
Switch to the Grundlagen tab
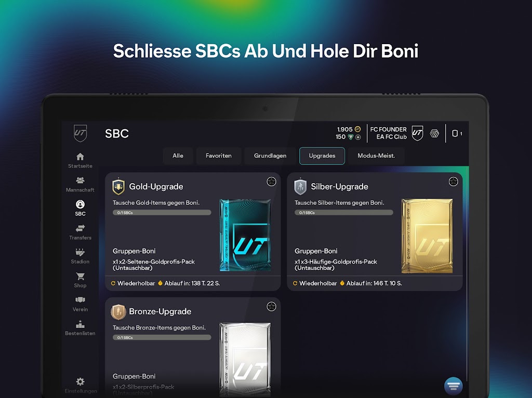click(270, 156)
